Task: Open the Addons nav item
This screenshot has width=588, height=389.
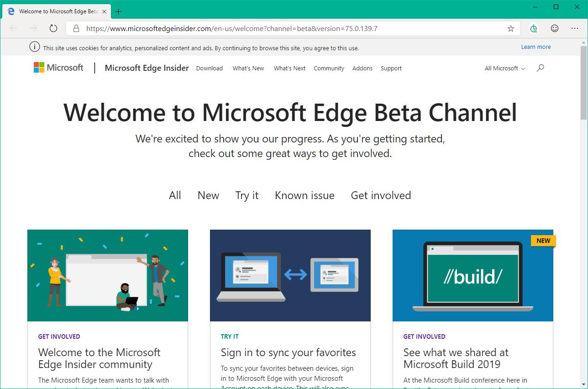Action: 362,68
